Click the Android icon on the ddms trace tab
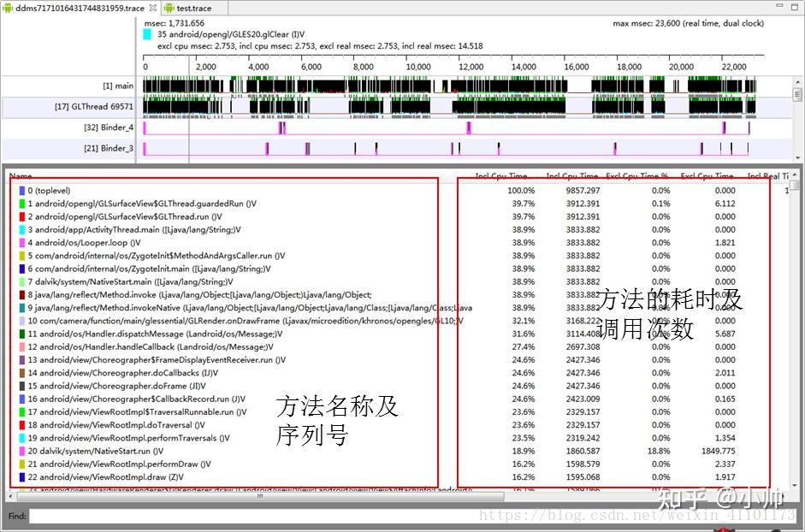Viewport: 805px width, 532px height. pyautogui.click(x=8, y=6)
